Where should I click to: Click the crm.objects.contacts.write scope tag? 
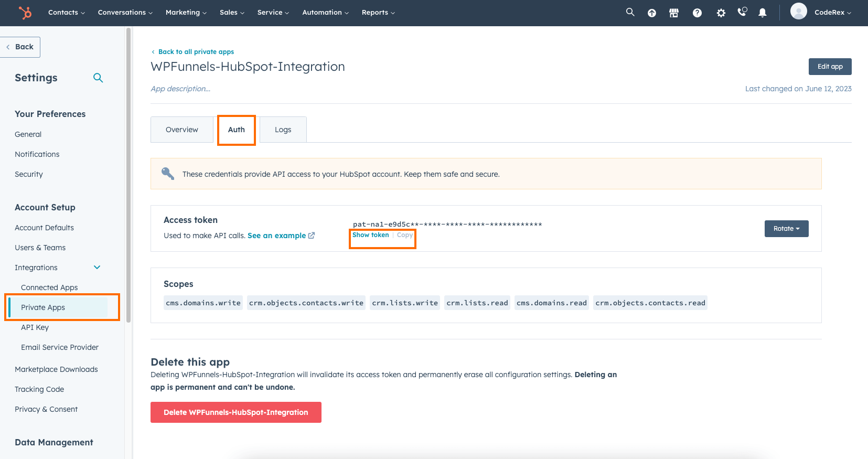306,303
